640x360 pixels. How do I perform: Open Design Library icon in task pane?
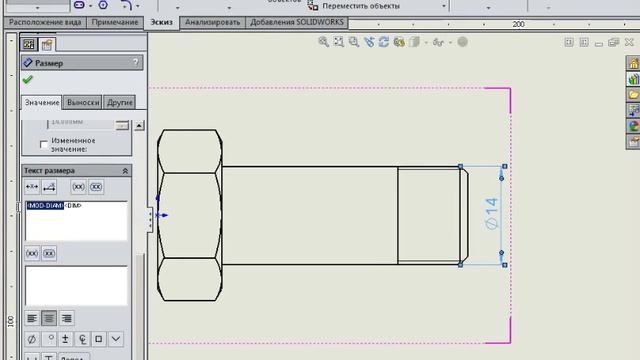[x=633, y=79]
